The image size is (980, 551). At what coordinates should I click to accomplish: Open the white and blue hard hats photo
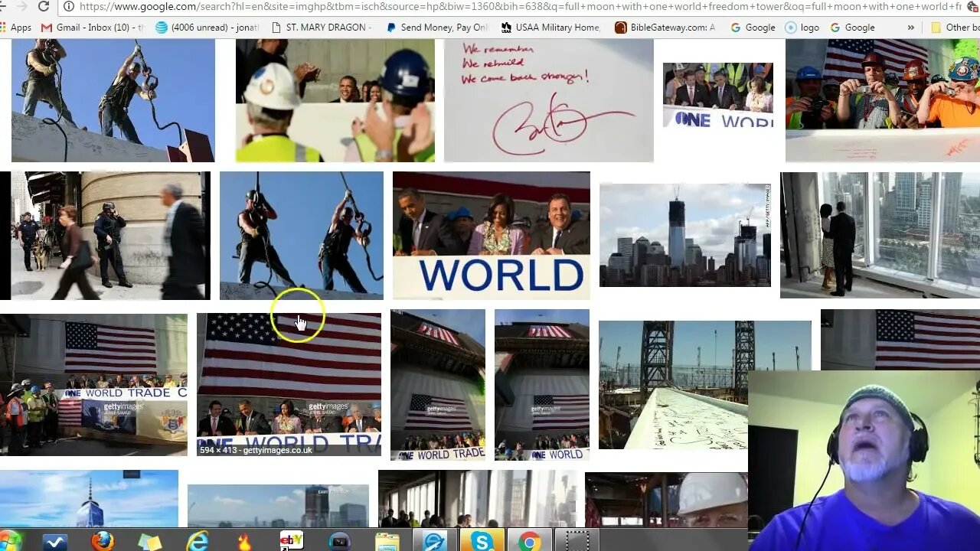pos(335,100)
